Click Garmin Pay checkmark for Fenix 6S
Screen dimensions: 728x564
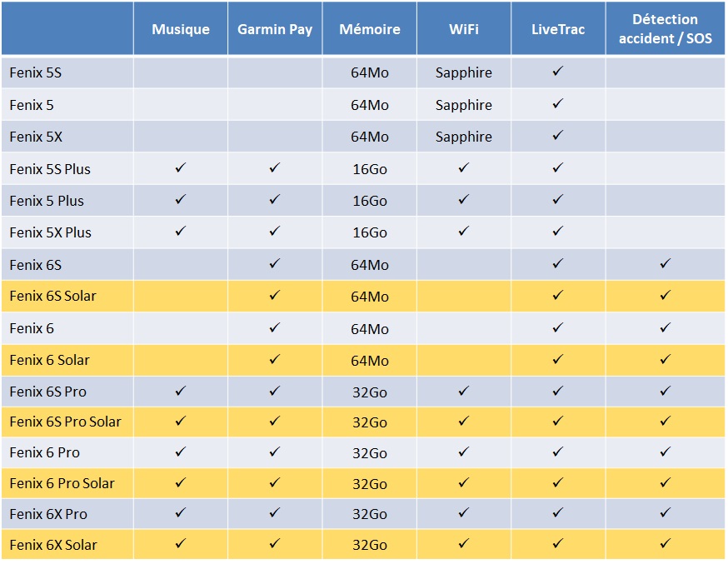[x=275, y=264]
